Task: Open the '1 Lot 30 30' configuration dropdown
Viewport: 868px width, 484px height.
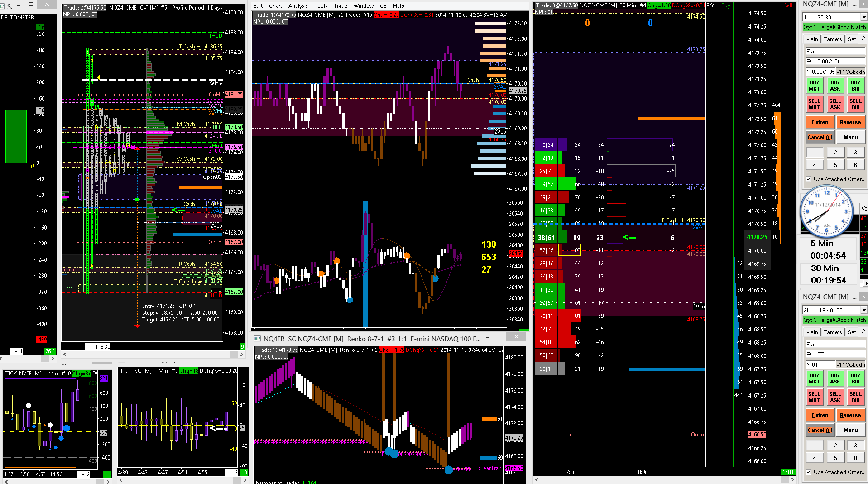Action: 864,17
